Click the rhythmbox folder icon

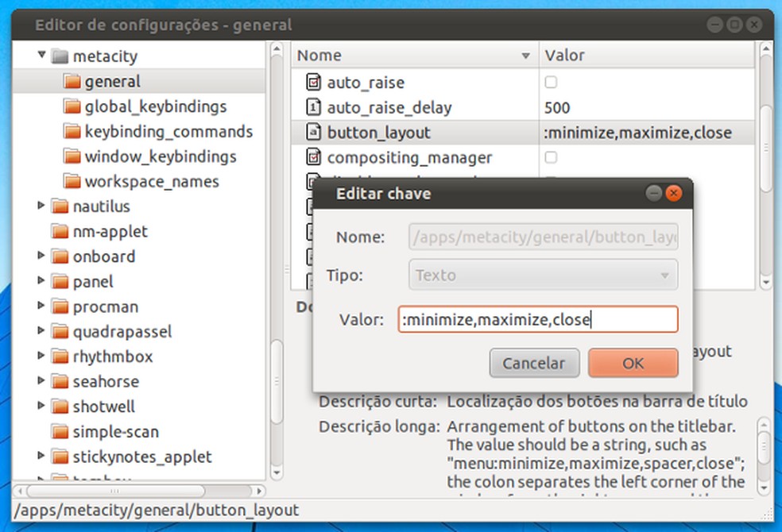[60, 357]
